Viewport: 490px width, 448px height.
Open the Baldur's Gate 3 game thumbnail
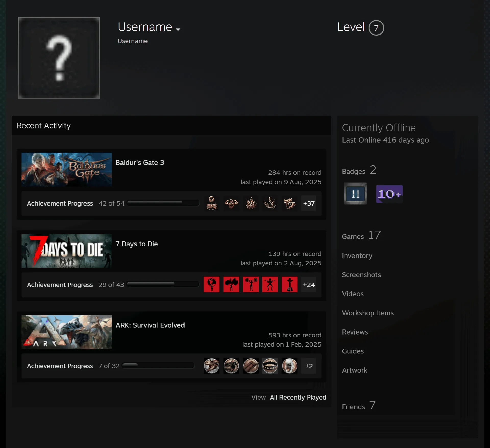67,170
